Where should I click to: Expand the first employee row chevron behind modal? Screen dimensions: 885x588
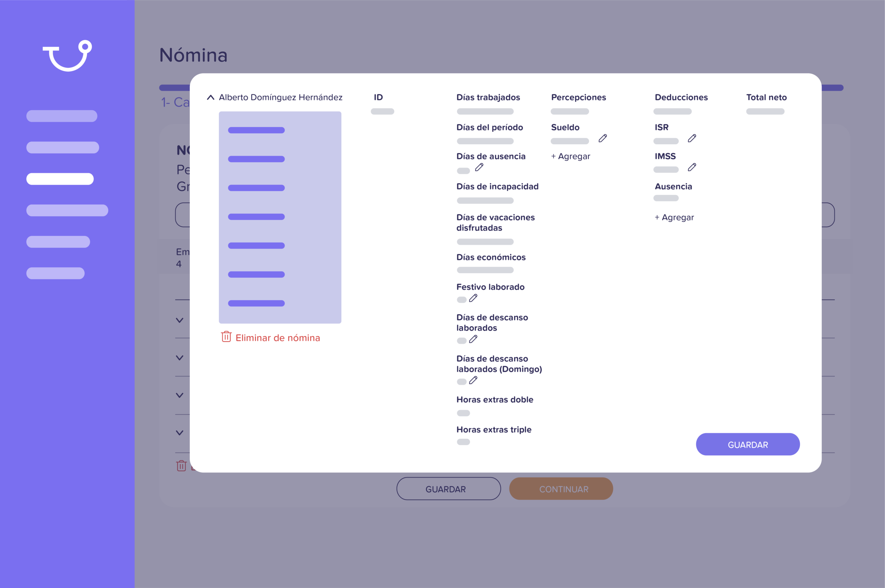pyautogui.click(x=180, y=320)
